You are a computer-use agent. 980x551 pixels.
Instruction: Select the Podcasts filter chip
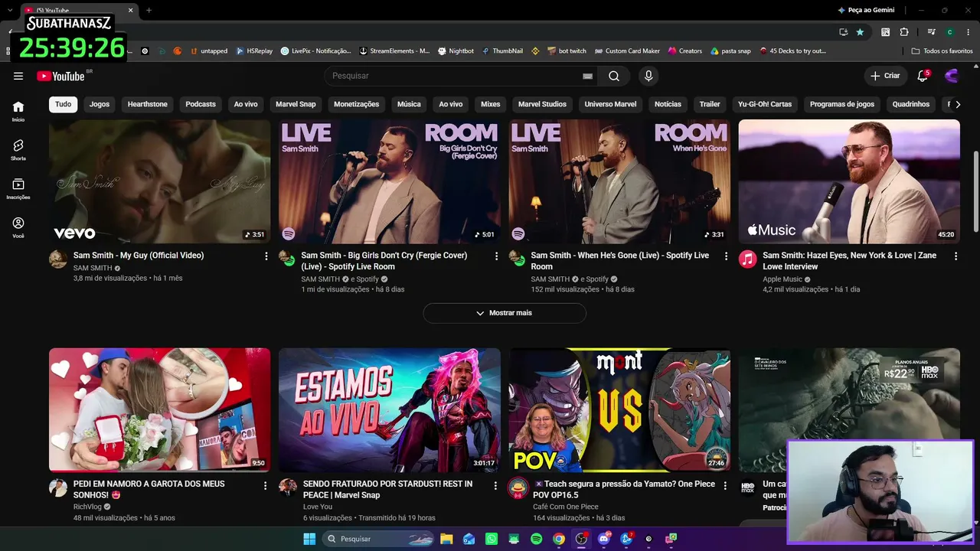201,104
